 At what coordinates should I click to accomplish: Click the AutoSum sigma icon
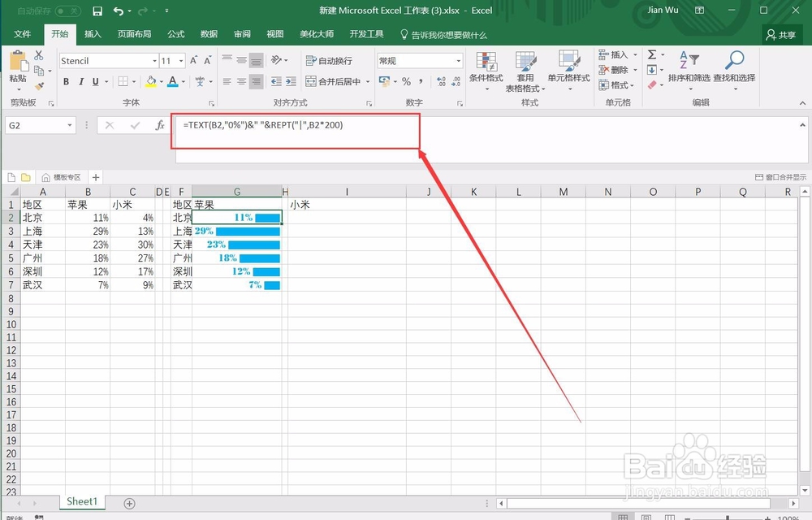tap(652, 54)
